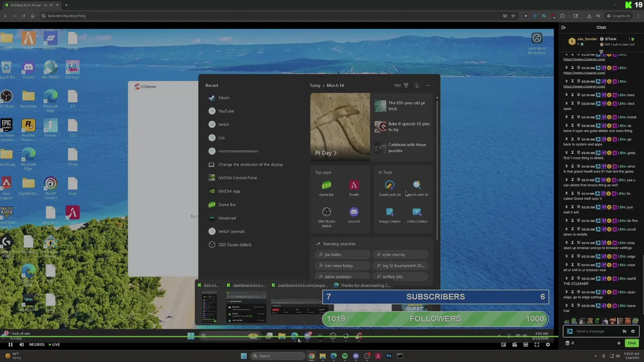Open Chrome extensions puzzle icon
The image size is (644, 362).
click(x=562, y=16)
